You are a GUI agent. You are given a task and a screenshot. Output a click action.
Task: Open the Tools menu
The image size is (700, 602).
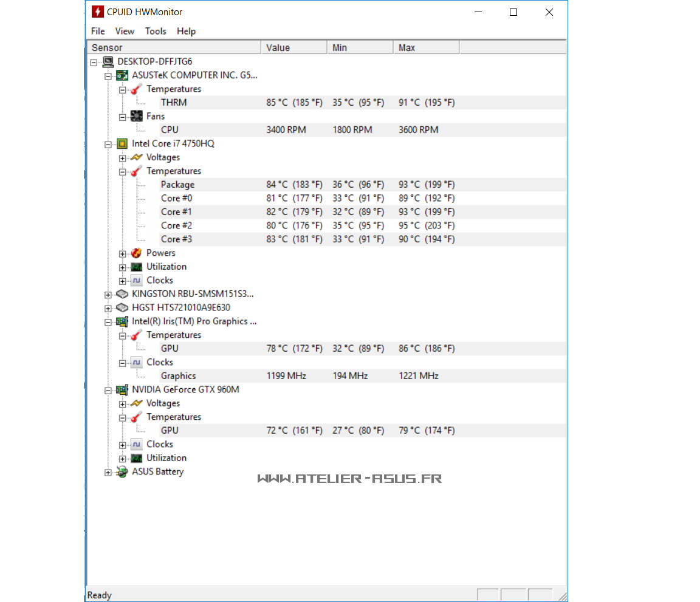click(156, 31)
